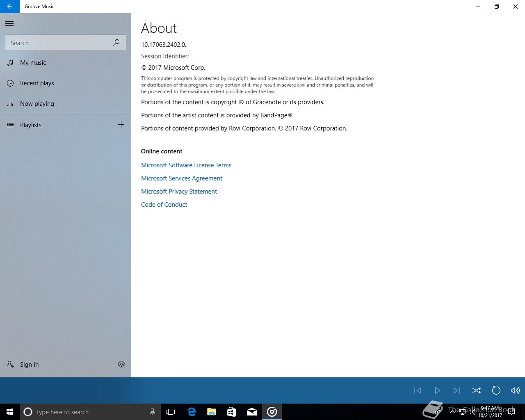Restore down the Groove Music window
Screen dimensions: 525x420
[497, 7]
